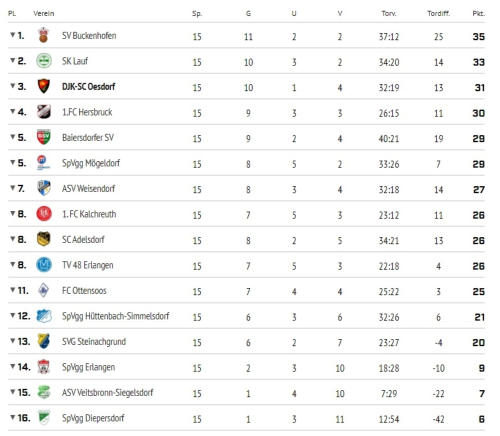Expand the arrow beside rank 12
This screenshot has height=436, width=500.
tap(13, 315)
